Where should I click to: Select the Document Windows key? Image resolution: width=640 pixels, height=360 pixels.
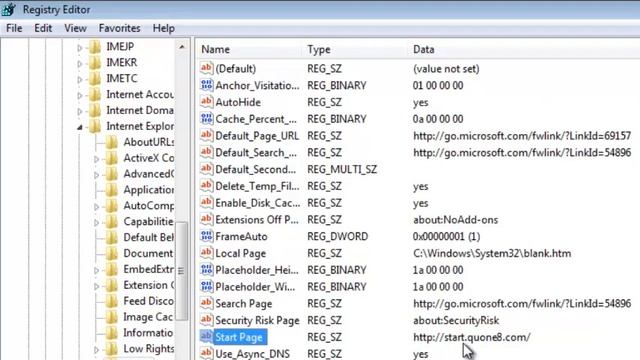point(149,253)
